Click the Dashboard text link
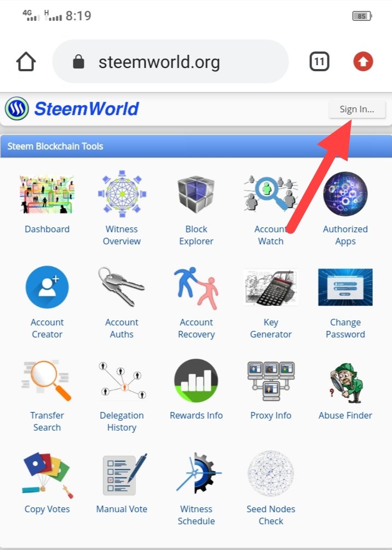The image size is (392, 550). 47,229
